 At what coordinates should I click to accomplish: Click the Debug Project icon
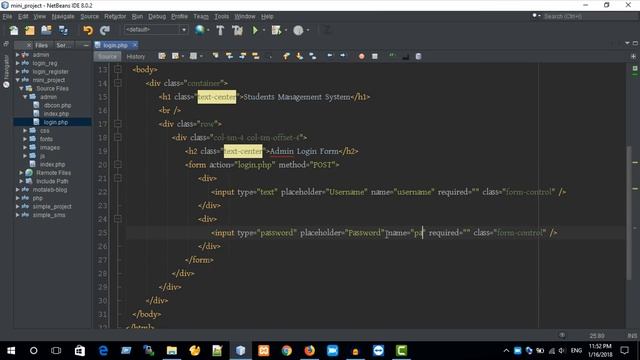click(x=276, y=30)
